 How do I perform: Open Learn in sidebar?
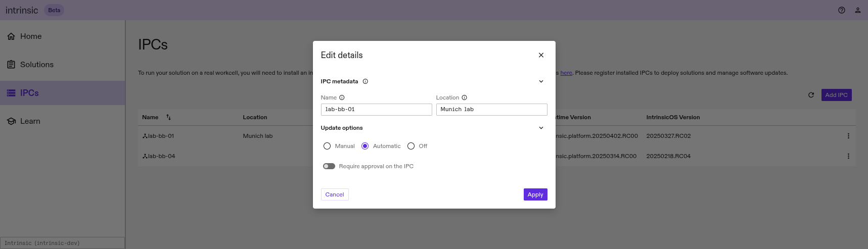pyautogui.click(x=63, y=121)
